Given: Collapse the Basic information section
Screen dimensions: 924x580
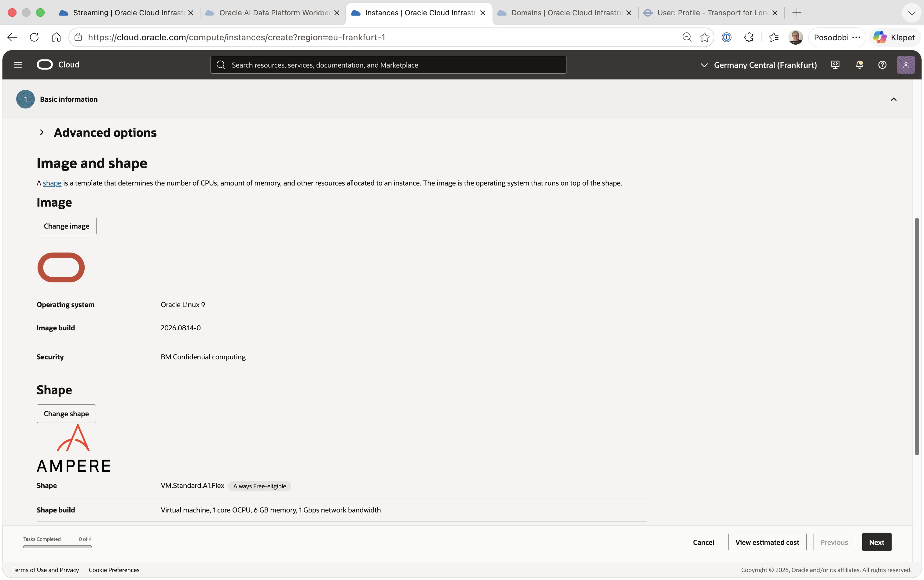Looking at the screenshot, I should 893,99.
